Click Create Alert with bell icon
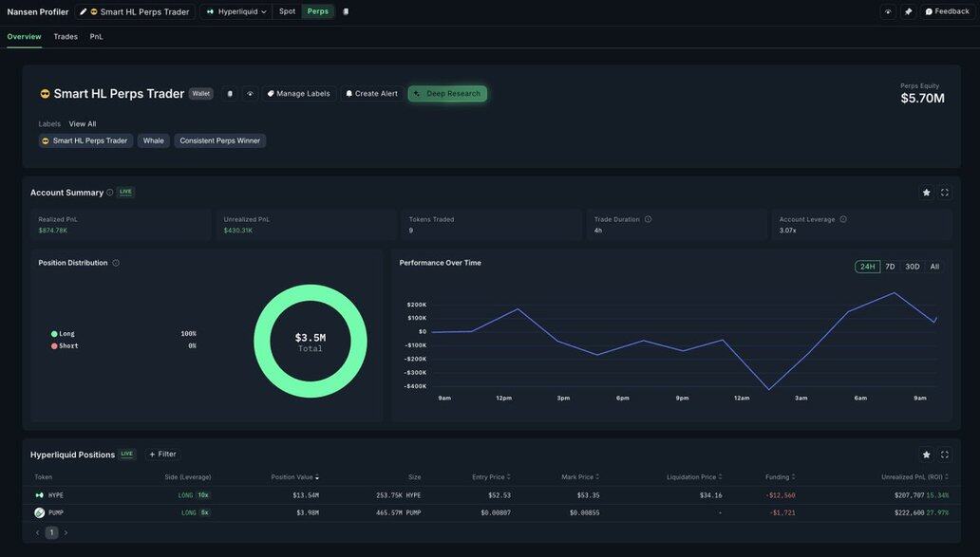 372,94
